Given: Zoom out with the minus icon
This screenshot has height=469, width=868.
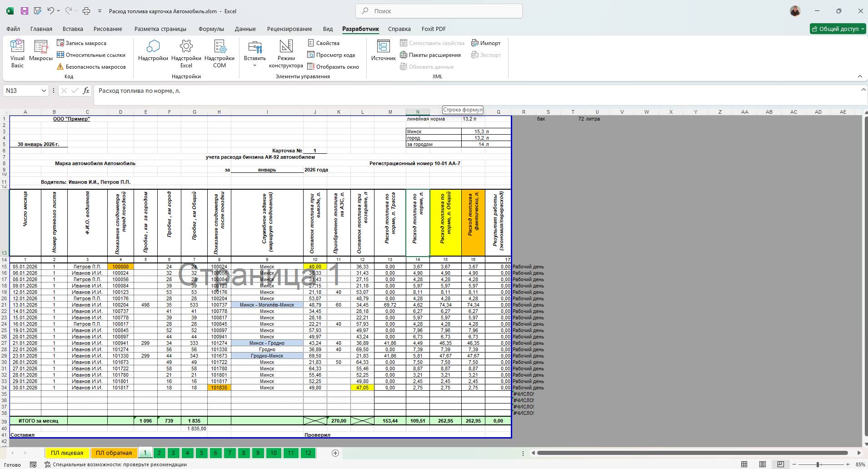Looking at the screenshot, I should pyautogui.click(x=794, y=464).
